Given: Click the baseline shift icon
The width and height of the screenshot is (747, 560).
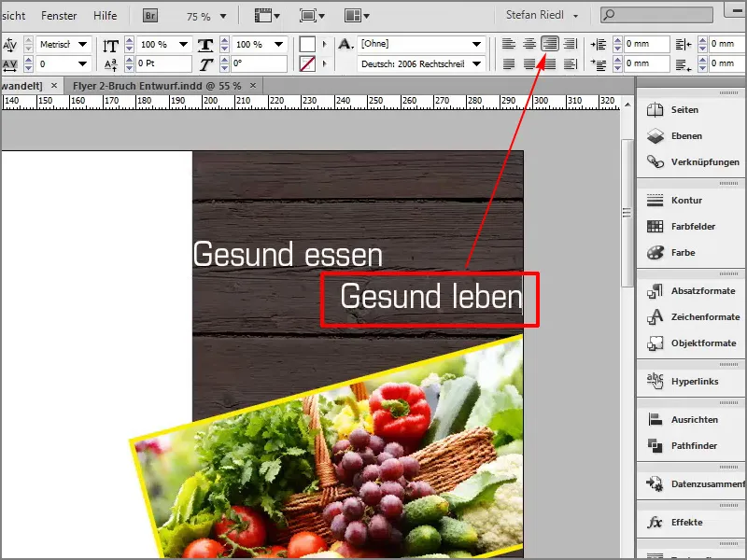Looking at the screenshot, I should tap(110, 64).
